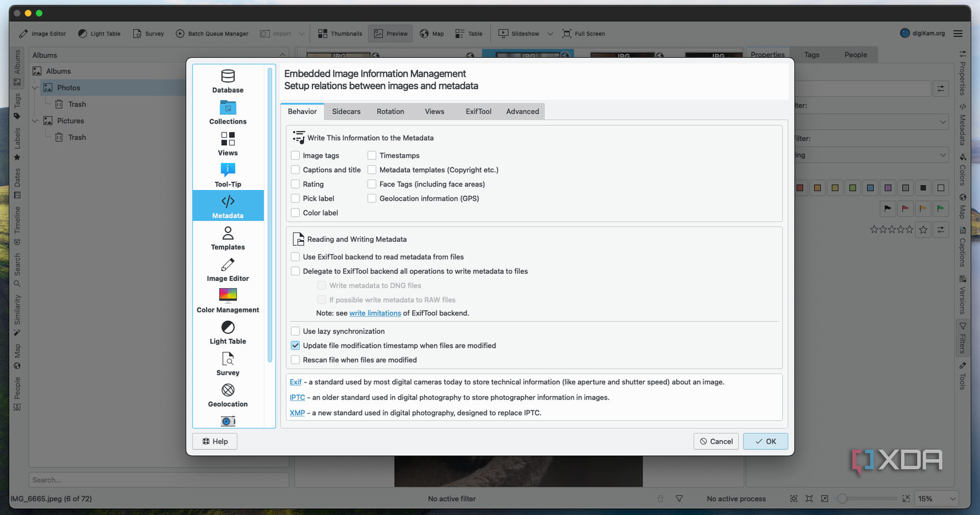Open the Image Editor settings page
Screen dimensions: 980x515
[x=228, y=269]
